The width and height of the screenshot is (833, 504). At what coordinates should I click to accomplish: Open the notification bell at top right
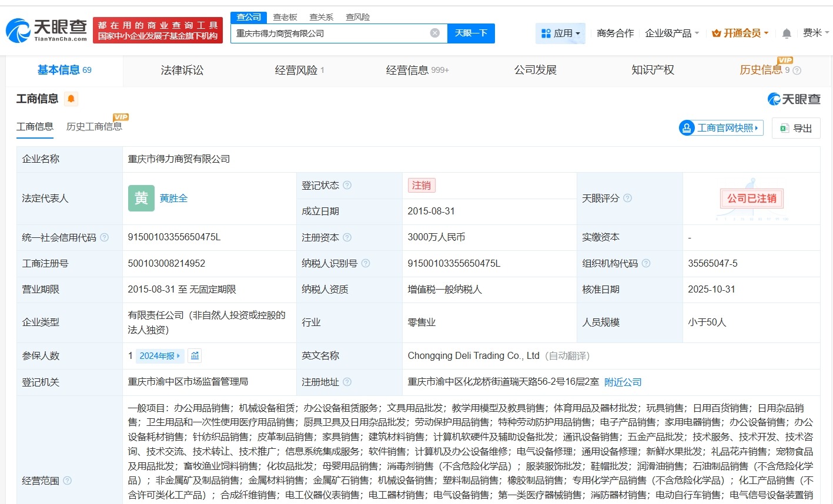click(786, 33)
